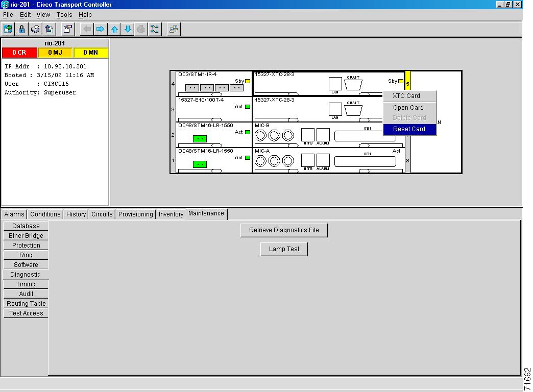This screenshot has width=533, height=392.
Task: Click the add node toolbar icon
Action: pyautogui.click(x=8, y=29)
